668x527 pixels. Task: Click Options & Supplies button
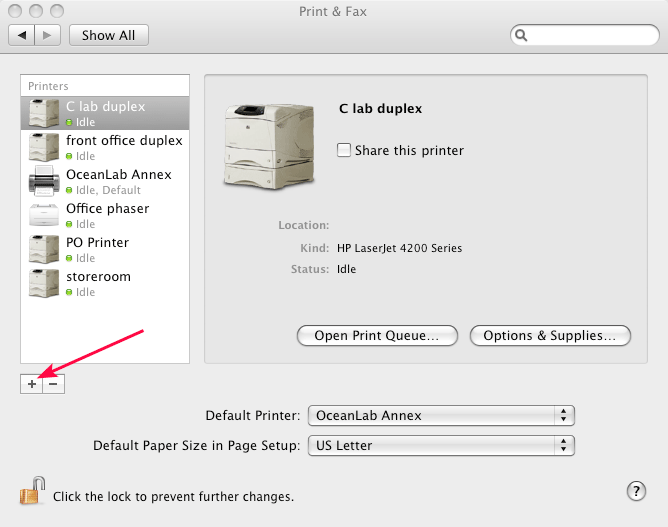(550, 336)
